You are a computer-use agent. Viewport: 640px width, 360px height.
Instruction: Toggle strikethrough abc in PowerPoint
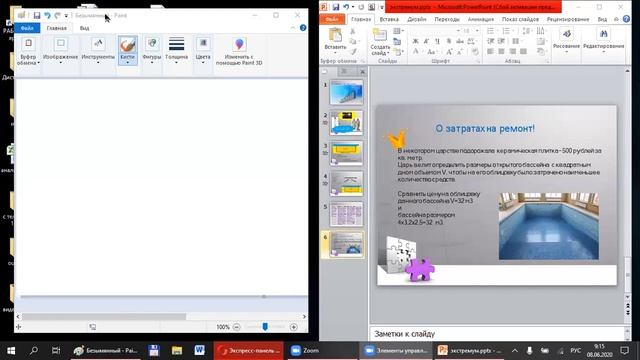point(460,41)
